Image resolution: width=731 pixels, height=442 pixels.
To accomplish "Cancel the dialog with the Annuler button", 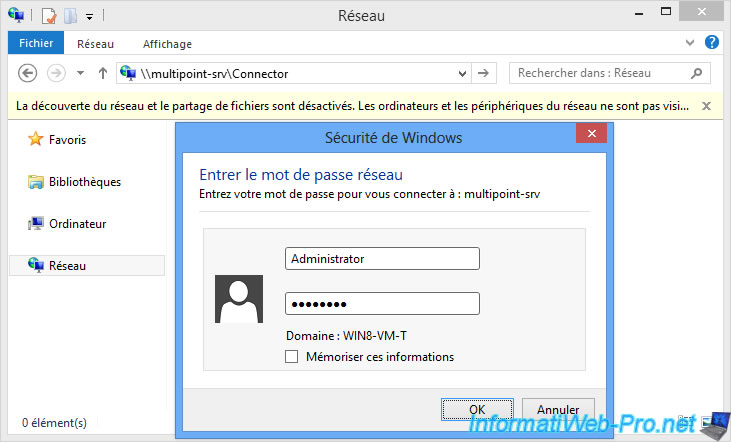I will pyautogui.click(x=558, y=409).
